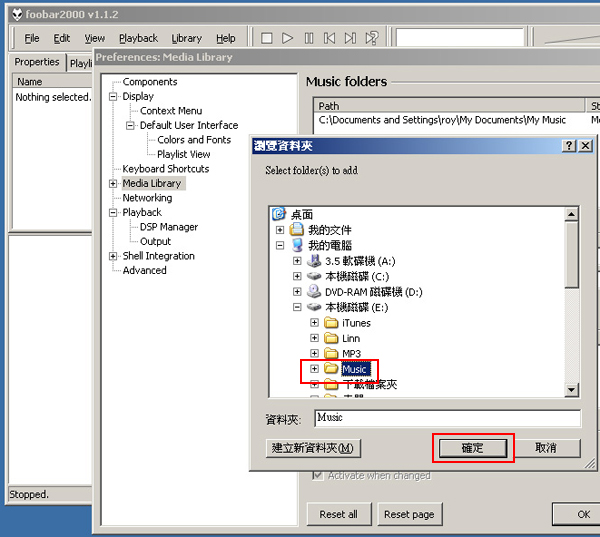Click the iTunes folder icon
This screenshot has width=600, height=537.
(x=331, y=323)
